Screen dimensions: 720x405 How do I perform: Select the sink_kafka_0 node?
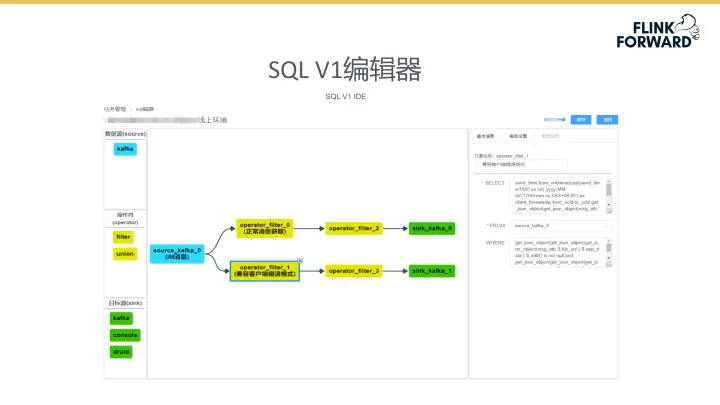click(x=432, y=228)
